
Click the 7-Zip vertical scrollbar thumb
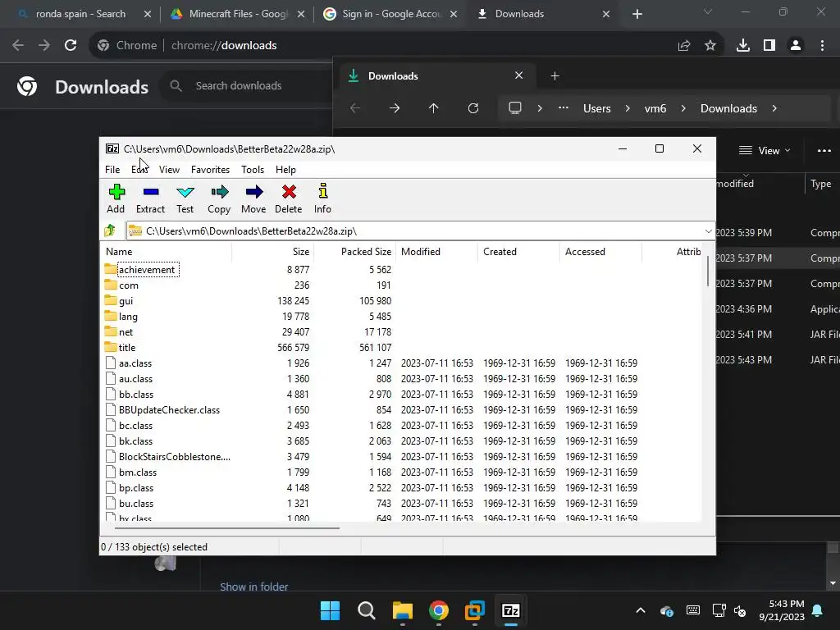[x=708, y=271]
